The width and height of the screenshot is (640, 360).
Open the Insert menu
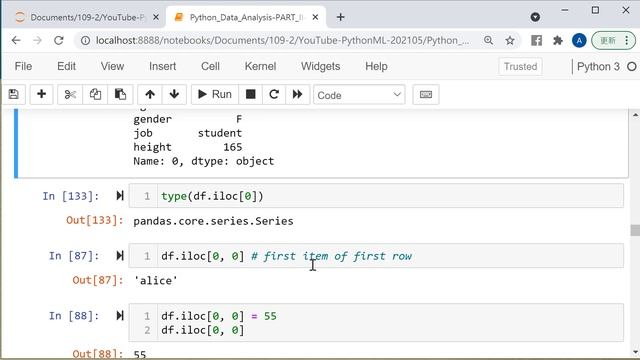pyautogui.click(x=162, y=66)
